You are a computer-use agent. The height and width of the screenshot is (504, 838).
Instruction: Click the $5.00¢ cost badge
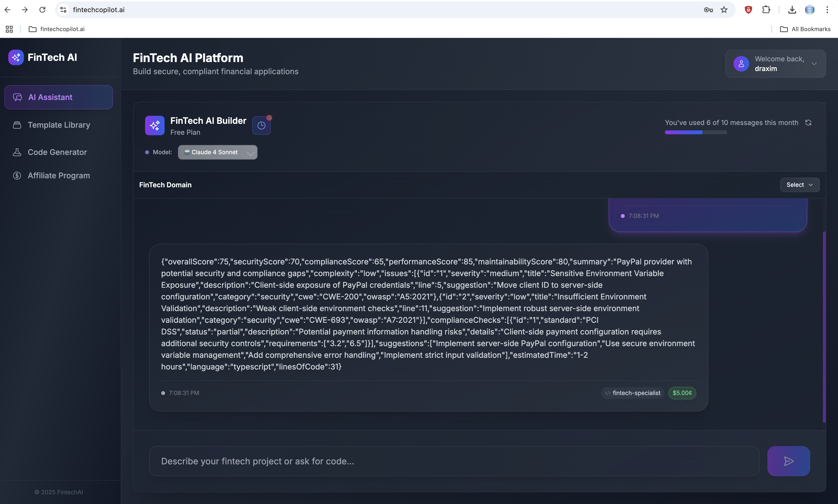click(682, 393)
